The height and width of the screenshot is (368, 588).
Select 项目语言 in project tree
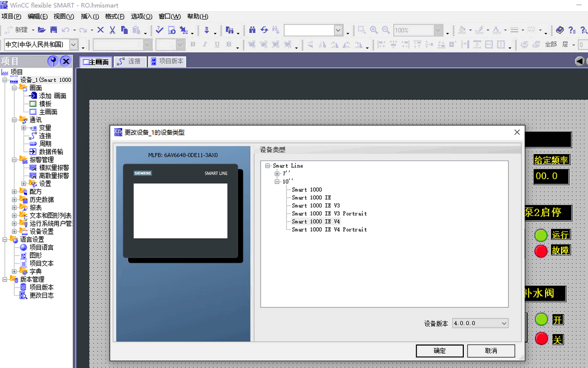coord(41,247)
